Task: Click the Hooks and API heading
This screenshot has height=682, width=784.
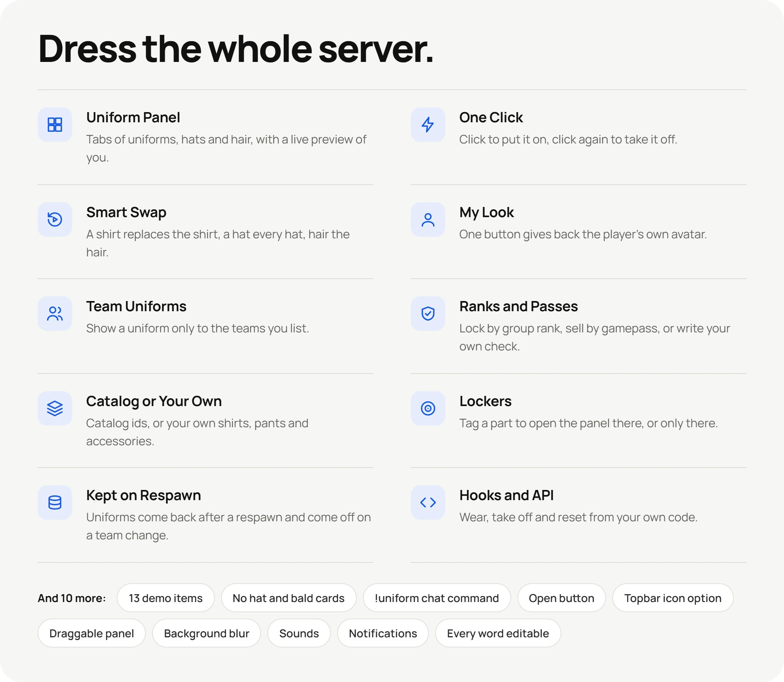Action: (x=506, y=495)
